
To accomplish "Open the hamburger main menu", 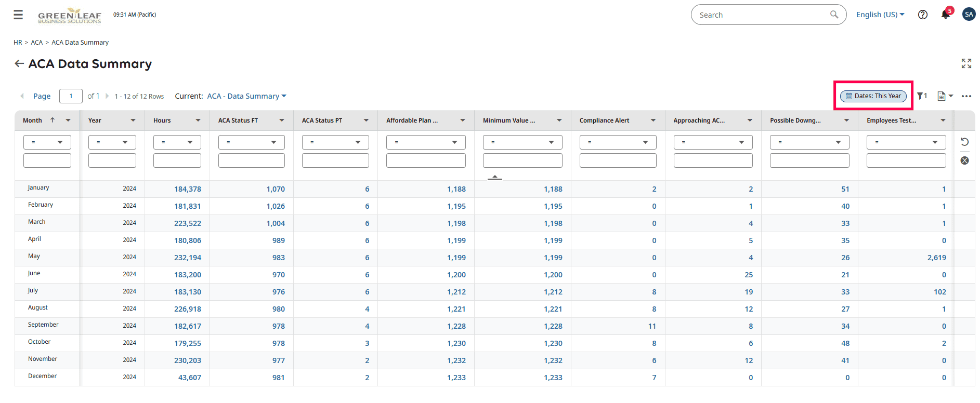I will coord(18,15).
